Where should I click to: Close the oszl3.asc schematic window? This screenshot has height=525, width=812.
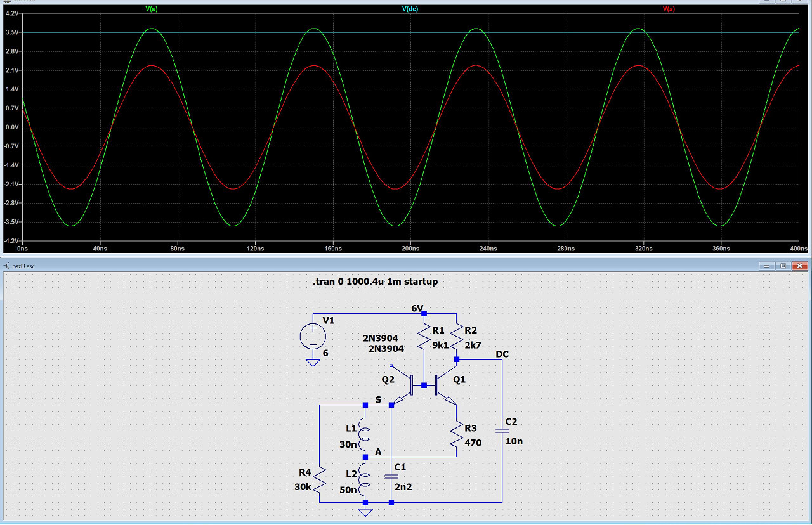click(x=801, y=266)
